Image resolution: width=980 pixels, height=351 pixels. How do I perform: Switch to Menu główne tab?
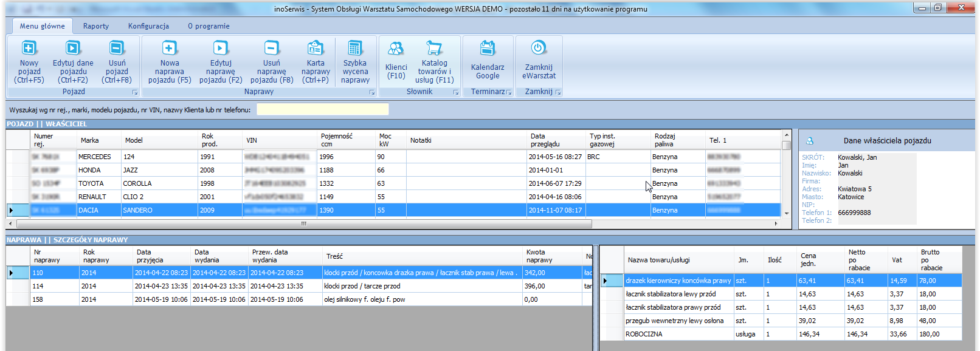(x=42, y=26)
